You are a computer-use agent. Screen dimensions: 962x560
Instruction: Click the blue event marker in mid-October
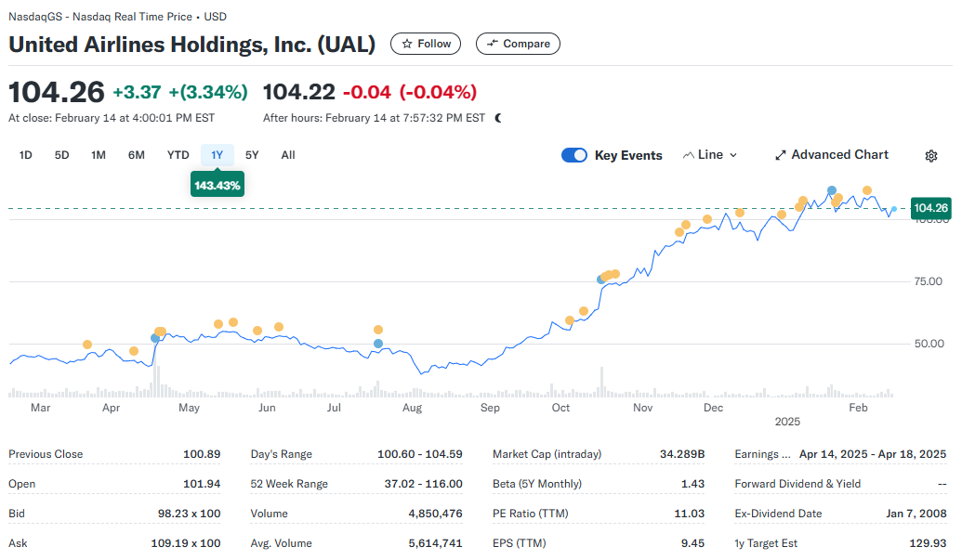601,280
